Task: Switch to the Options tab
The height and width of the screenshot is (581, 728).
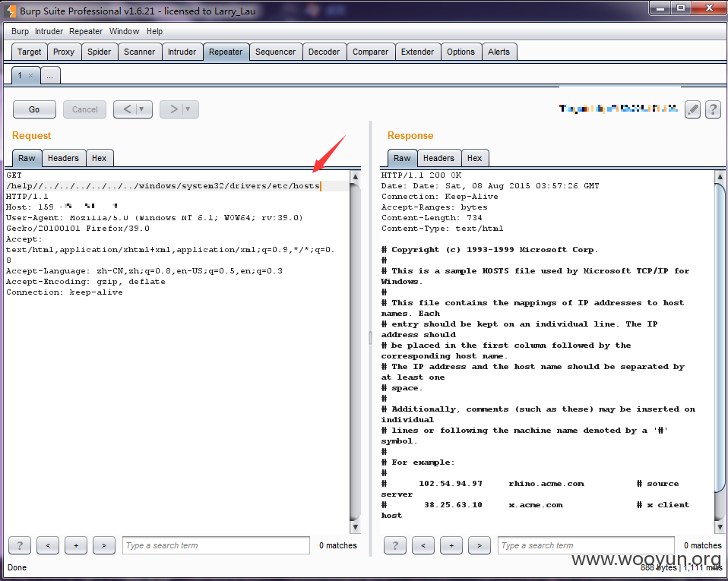Action: [x=461, y=52]
